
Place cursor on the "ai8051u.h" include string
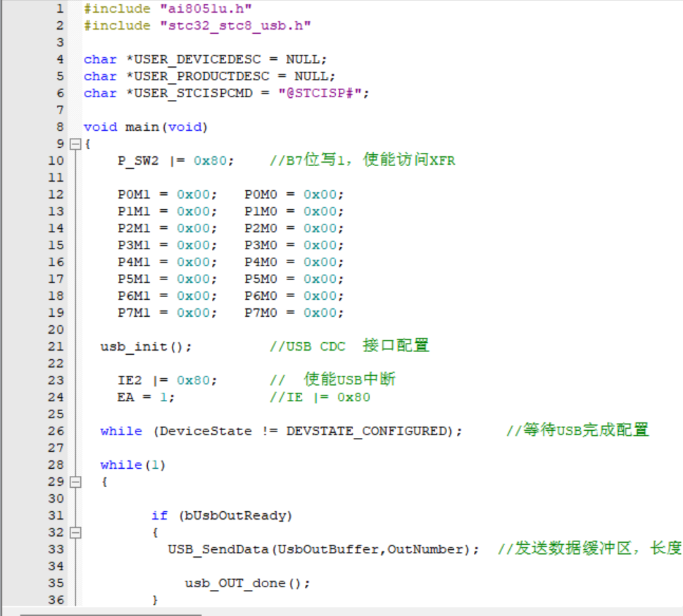pyautogui.click(x=192, y=9)
